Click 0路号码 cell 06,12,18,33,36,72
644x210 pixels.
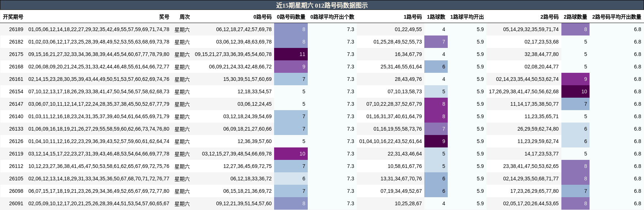point(251,179)
